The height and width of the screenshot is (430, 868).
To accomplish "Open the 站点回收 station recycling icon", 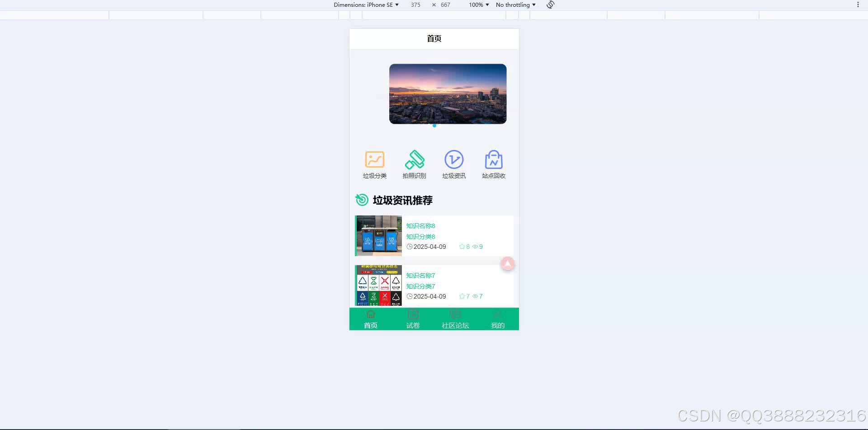I will click(494, 159).
